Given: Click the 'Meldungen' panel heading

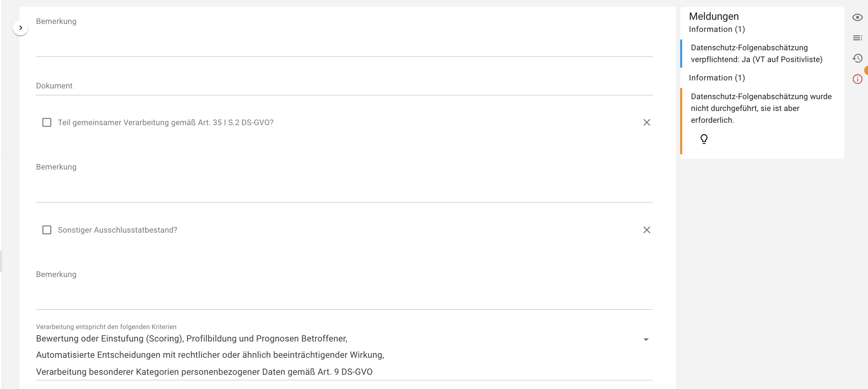Looking at the screenshot, I should click(714, 16).
